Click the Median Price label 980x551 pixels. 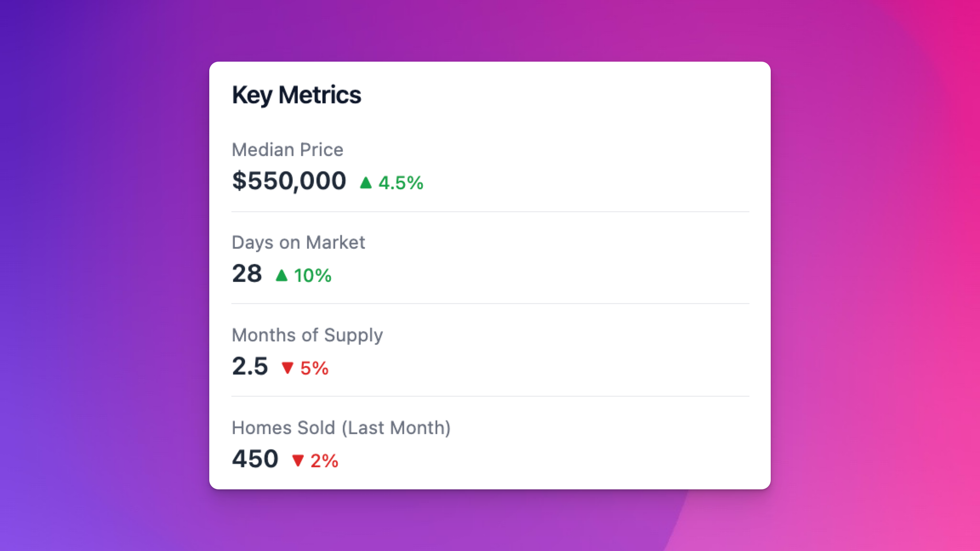288,150
